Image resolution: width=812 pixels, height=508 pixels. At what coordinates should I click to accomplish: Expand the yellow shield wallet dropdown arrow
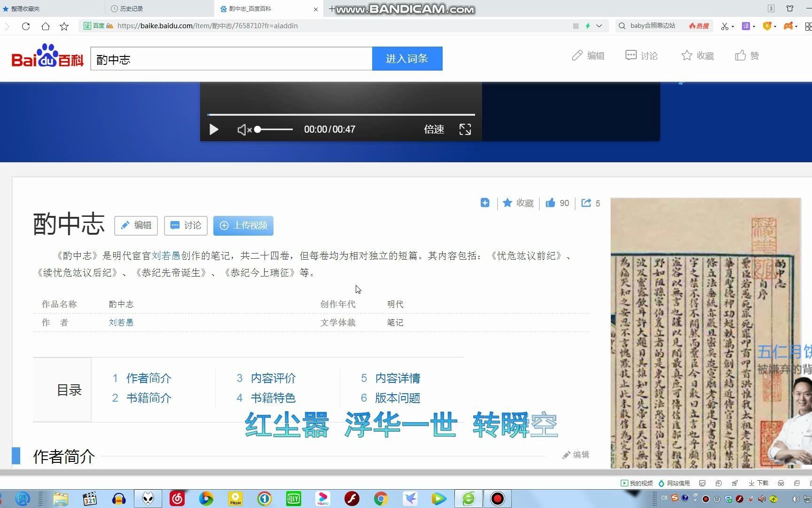(775, 26)
